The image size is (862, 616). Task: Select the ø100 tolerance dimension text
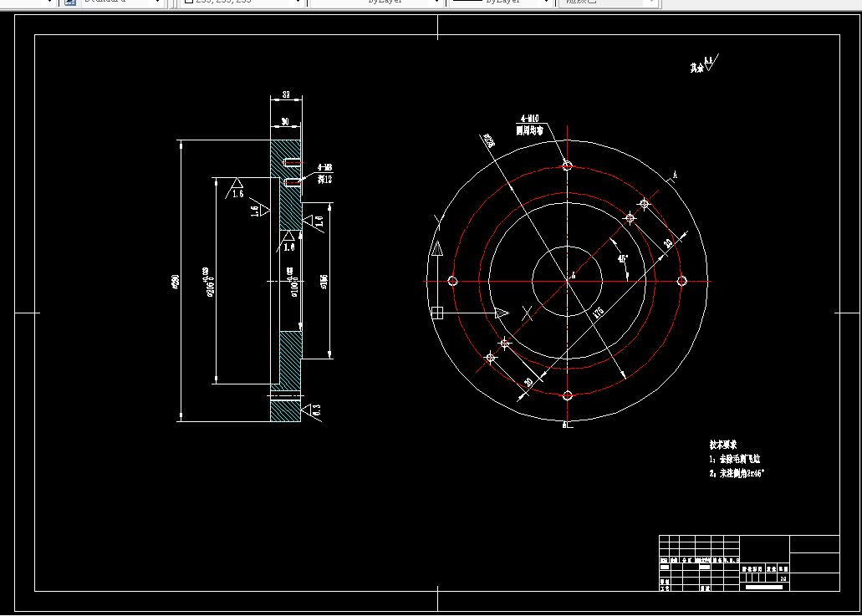[293, 282]
